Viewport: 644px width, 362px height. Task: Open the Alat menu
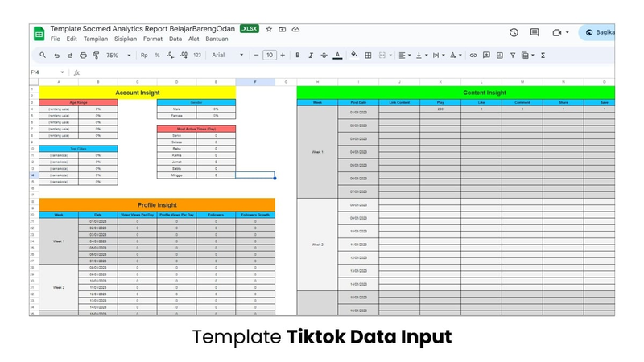coord(194,39)
